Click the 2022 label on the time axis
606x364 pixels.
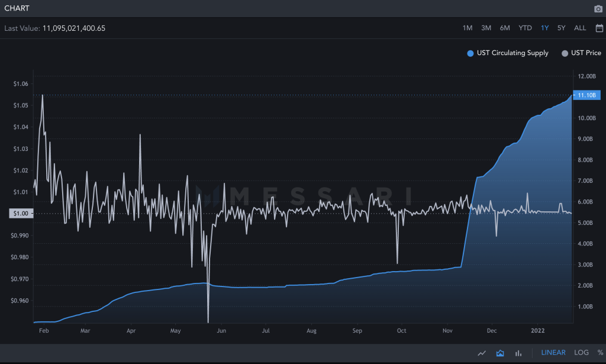[x=537, y=331]
